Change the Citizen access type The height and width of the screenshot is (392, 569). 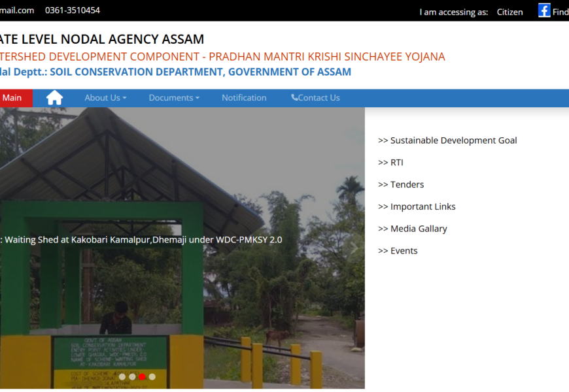[509, 12]
